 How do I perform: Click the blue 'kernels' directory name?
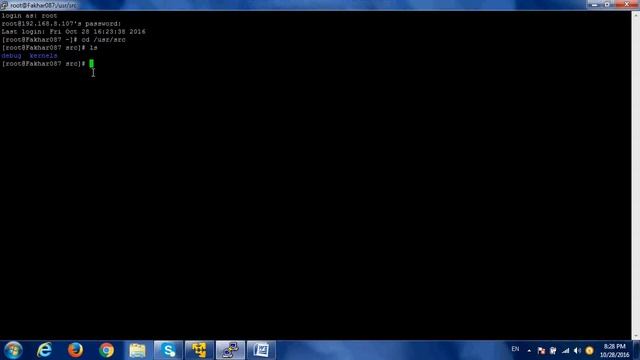coord(43,56)
